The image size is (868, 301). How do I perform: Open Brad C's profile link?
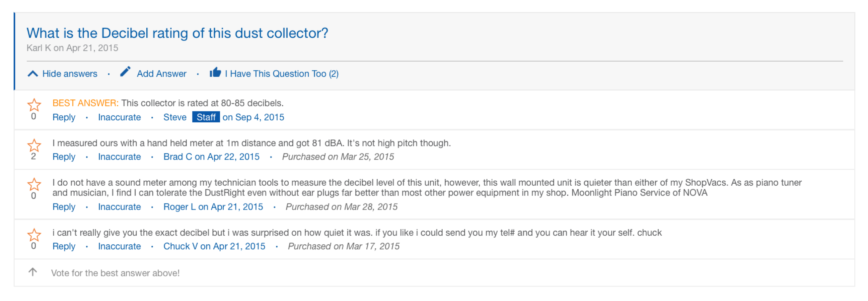[211, 156]
